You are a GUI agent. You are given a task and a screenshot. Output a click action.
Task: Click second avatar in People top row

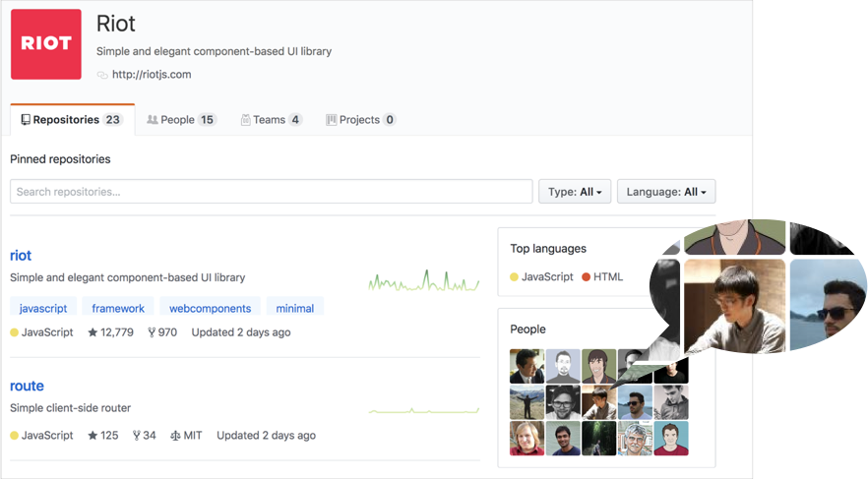tap(563, 366)
